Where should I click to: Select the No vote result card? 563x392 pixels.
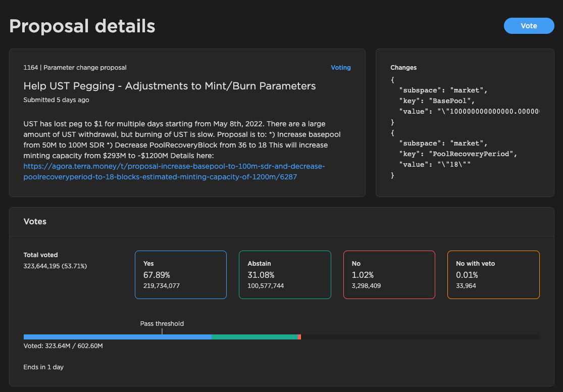click(x=389, y=275)
